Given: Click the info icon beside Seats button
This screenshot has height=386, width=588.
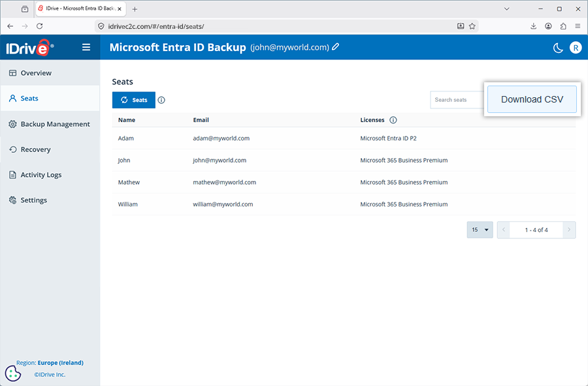Looking at the screenshot, I should click(161, 100).
